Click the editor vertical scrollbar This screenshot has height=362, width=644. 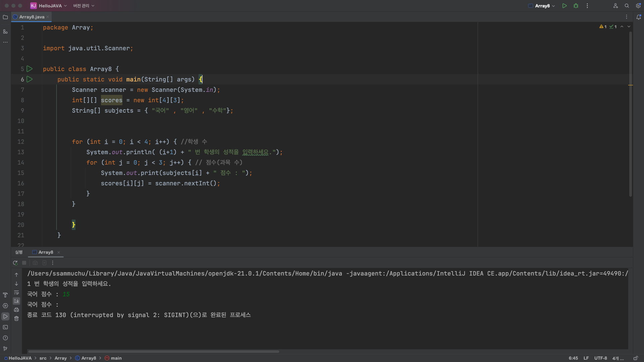[x=630, y=114]
